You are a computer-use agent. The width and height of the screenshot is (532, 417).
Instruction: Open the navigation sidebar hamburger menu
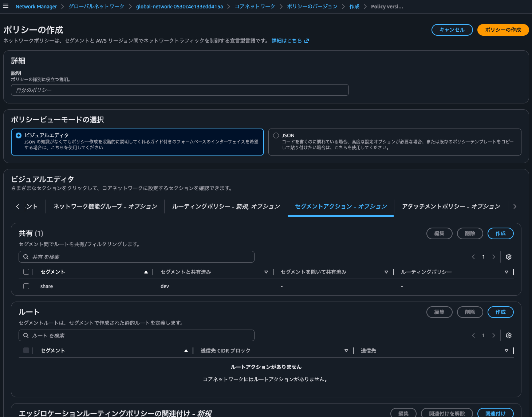(5, 6)
